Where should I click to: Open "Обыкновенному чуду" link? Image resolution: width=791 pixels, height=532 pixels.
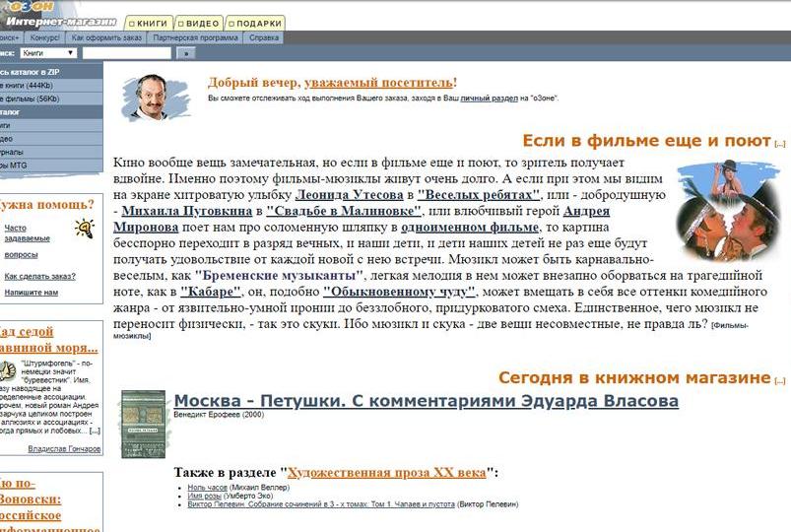click(399, 292)
